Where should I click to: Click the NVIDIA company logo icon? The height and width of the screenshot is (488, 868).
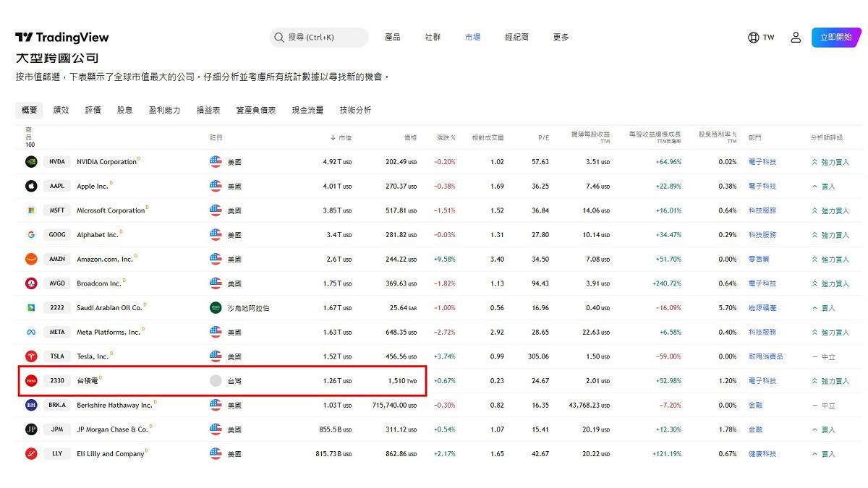tap(31, 162)
